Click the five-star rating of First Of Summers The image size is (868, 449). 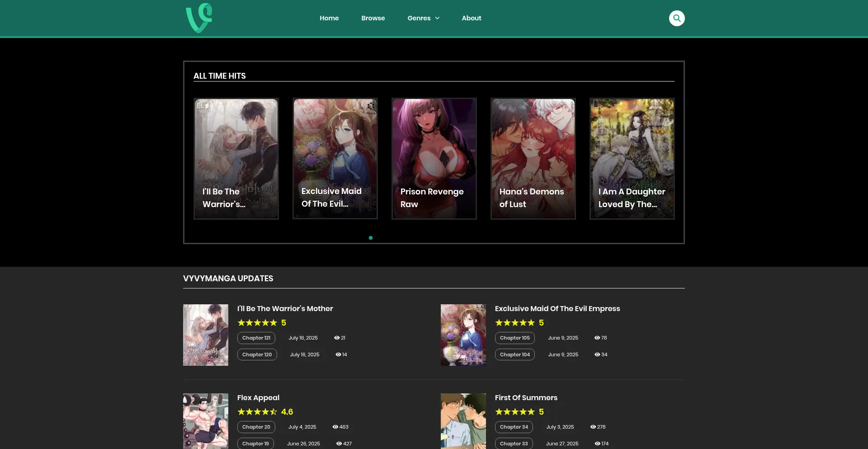515,412
